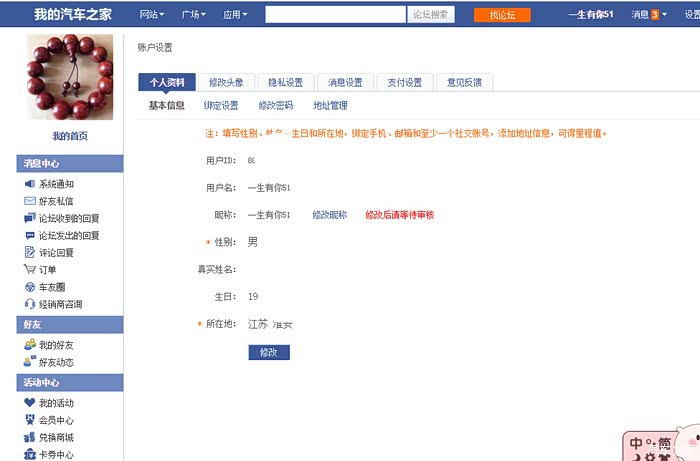This screenshot has width=700, height=461.
Task: Click the 订单 shopping cart icon
Action: pos(30,269)
